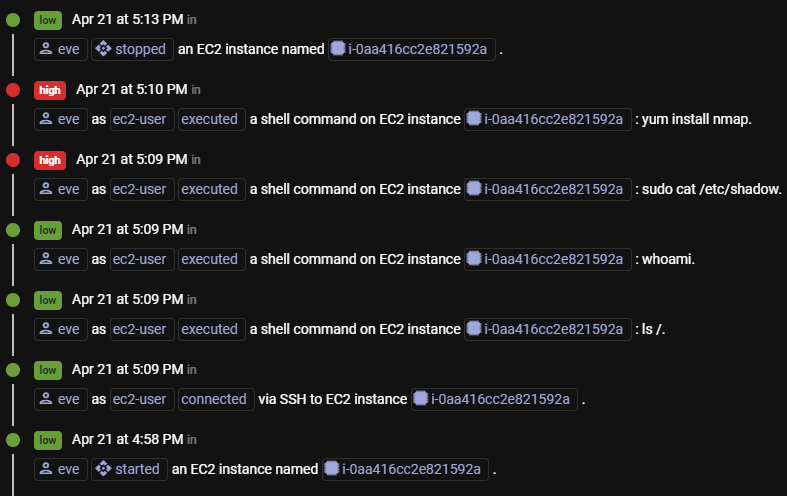Viewport: 787px width, 496px height.
Task: Open instance ID link in the started event
Action: coord(411,469)
